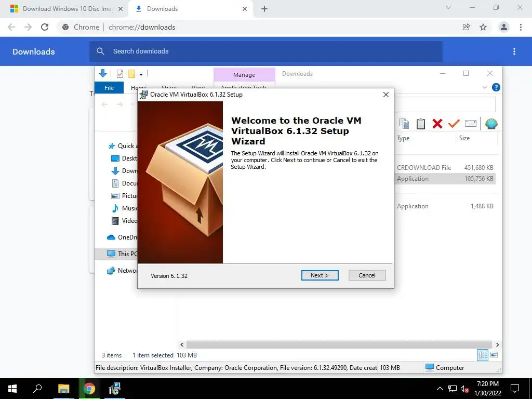
Task: Open Chrome tab search chevron
Action: pos(448,7)
